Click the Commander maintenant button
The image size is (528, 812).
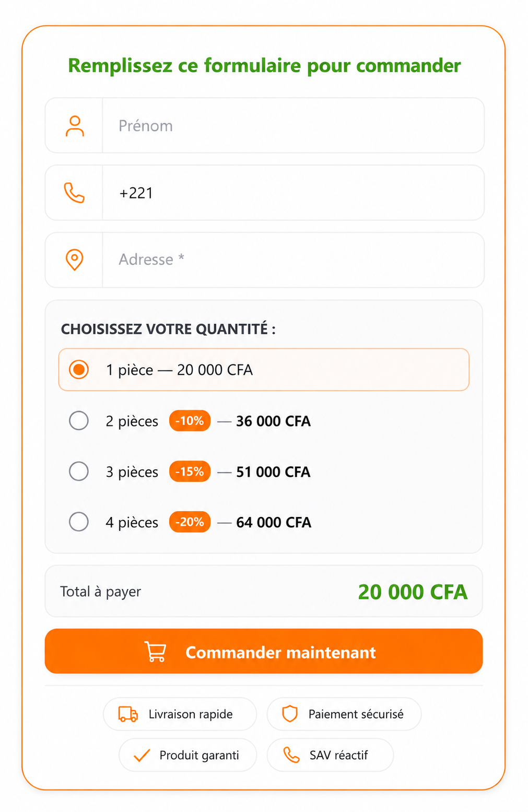tap(264, 651)
